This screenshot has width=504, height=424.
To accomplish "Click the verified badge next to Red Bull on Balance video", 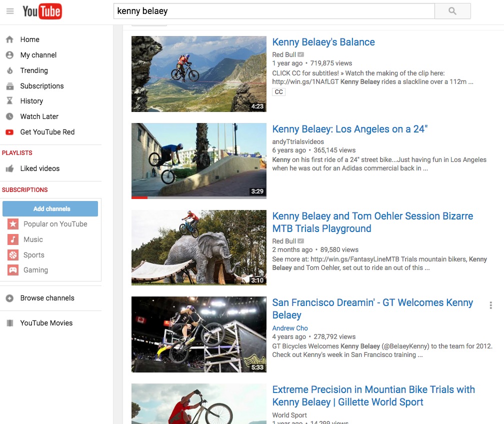I will 300,54.
